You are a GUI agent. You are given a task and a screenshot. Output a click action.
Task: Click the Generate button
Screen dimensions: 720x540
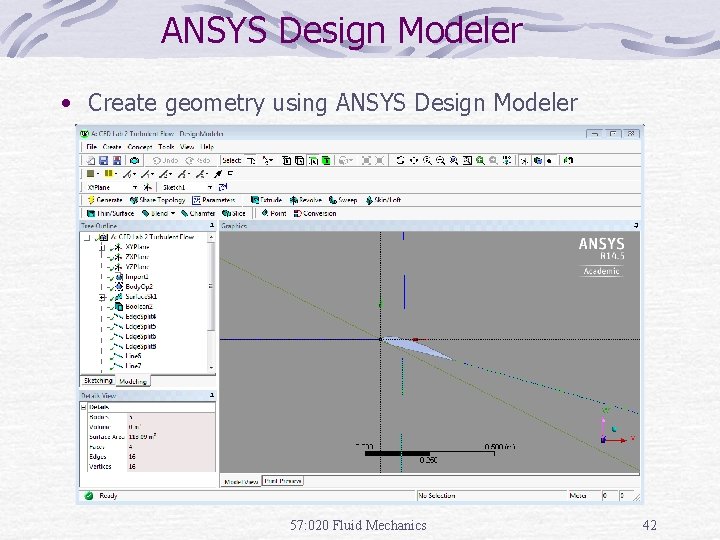tap(105, 200)
